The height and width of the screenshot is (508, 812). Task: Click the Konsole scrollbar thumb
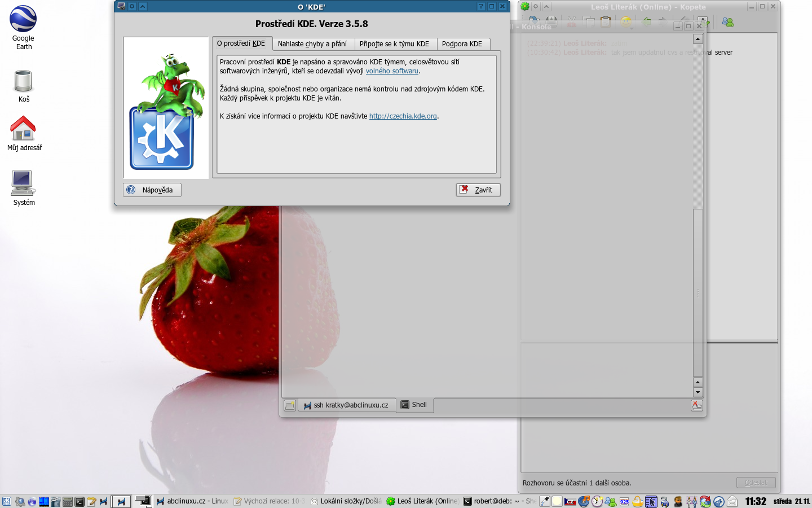(698, 292)
